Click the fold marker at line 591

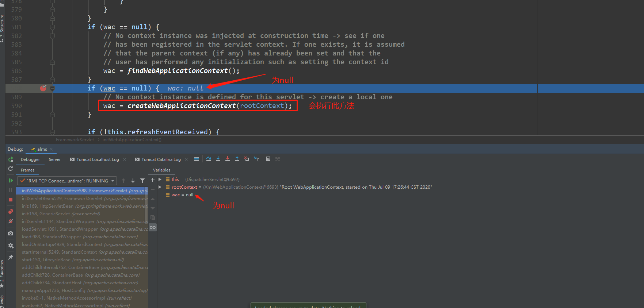(52, 115)
